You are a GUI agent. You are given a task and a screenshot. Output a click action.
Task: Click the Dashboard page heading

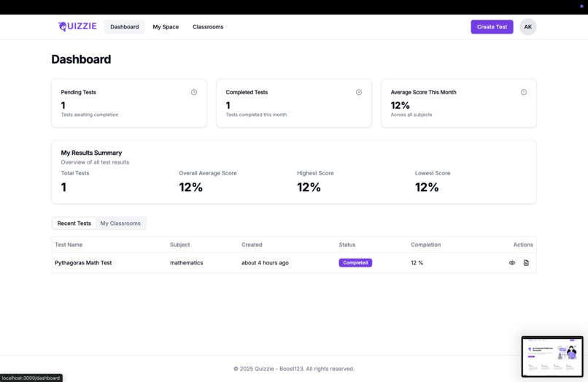click(x=81, y=59)
